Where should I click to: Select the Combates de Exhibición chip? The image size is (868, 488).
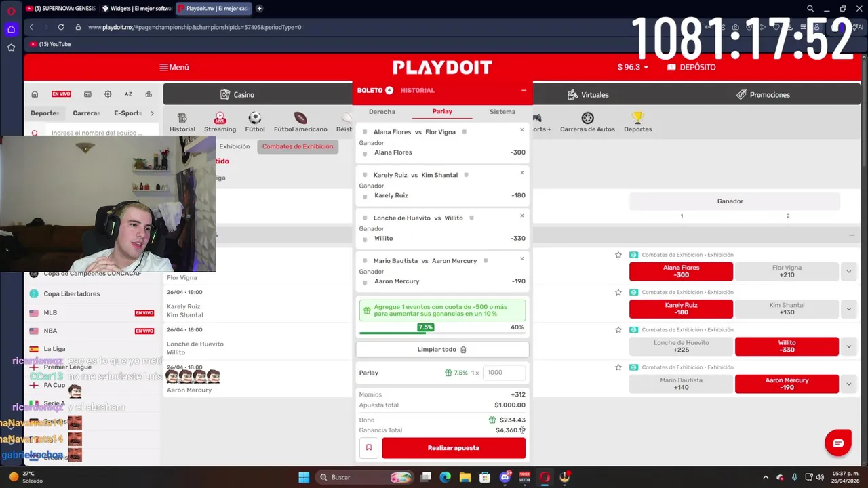click(298, 146)
